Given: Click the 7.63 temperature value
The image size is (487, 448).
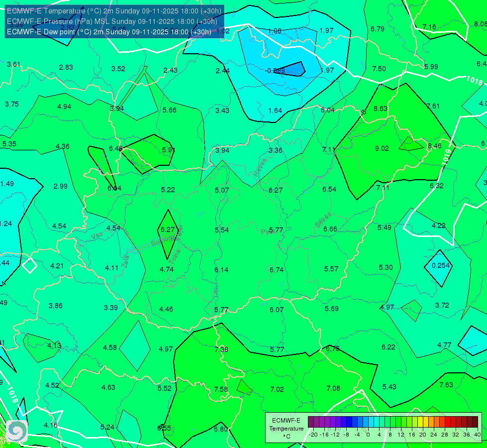Looking at the screenshot, I should [446, 385].
